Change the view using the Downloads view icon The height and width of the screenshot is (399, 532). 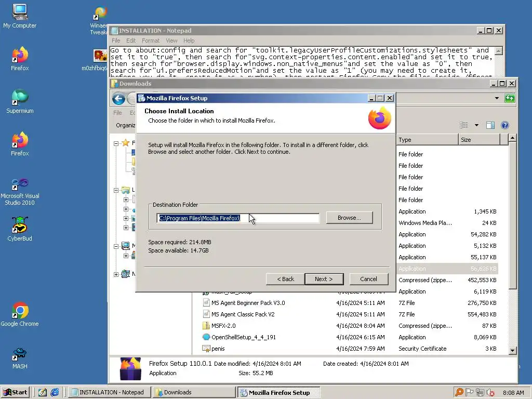coord(464,125)
